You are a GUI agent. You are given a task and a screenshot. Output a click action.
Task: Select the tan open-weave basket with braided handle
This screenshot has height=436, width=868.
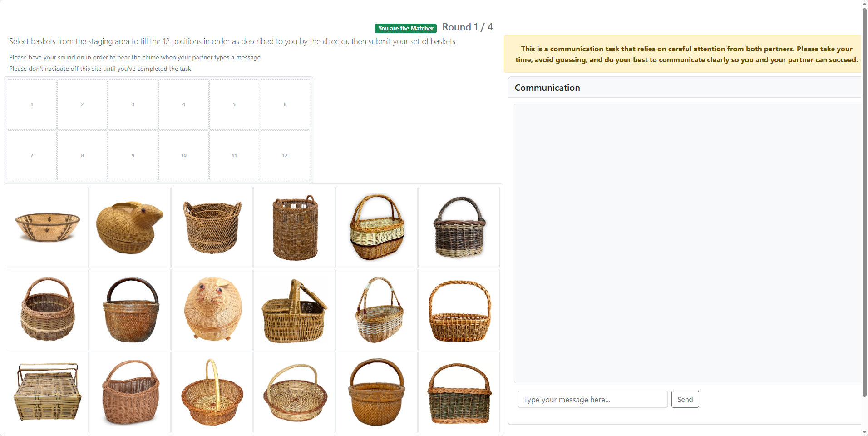[x=459, y=312]
